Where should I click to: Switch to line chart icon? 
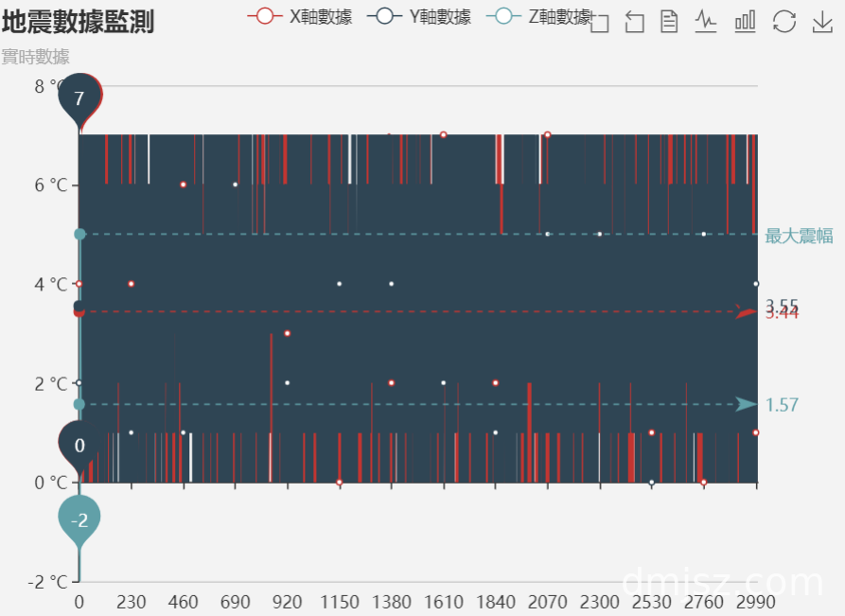(x=706, y=22)
